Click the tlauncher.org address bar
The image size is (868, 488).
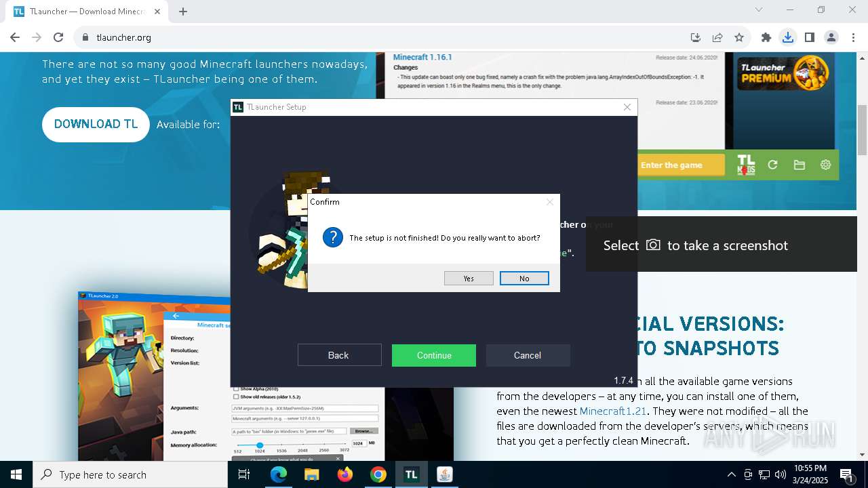pyautogui.click(x=380, y=37)
